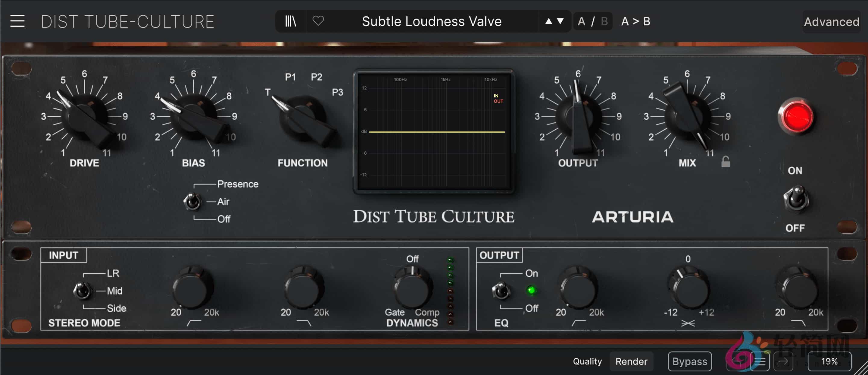The height and width of the screenshot is (375, 868).
Task: Click the undo arrow icon
Action: 737,361
